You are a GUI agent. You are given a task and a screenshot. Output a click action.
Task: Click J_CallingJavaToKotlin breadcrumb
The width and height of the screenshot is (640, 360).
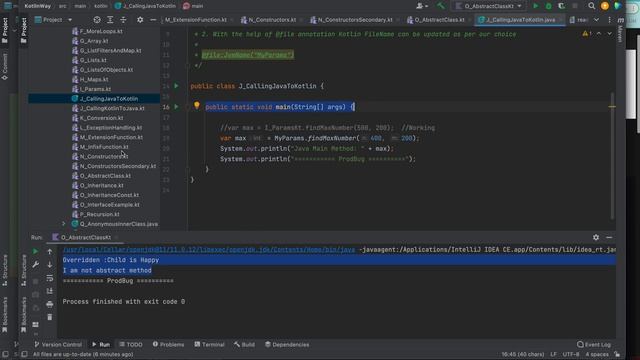pos(145,6)
